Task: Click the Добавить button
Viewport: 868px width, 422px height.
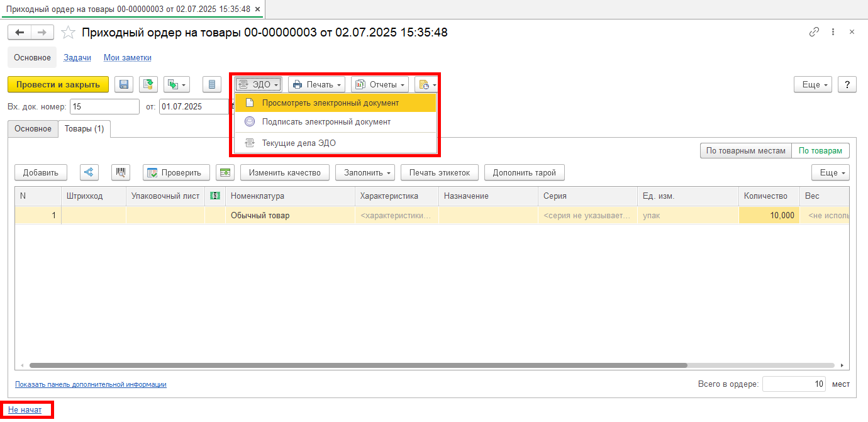Action: tap(41, 172)
